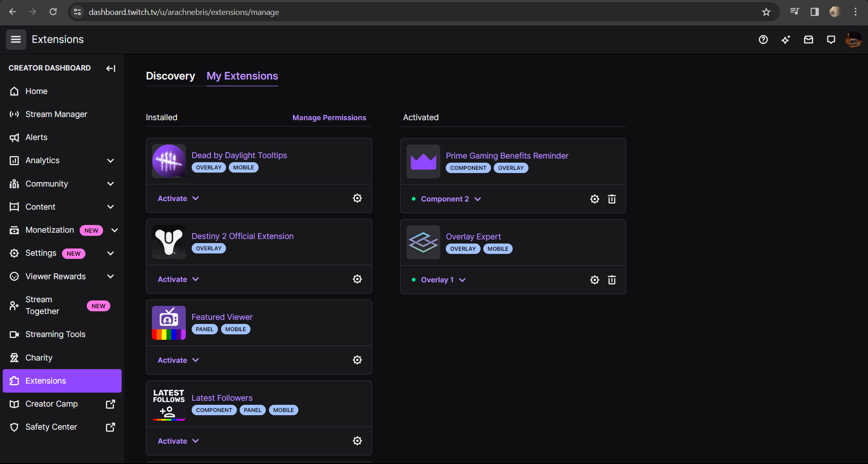The height and width of the screenshot is (464, 868).
Task: Open the browser side panel
Action: 815,12
